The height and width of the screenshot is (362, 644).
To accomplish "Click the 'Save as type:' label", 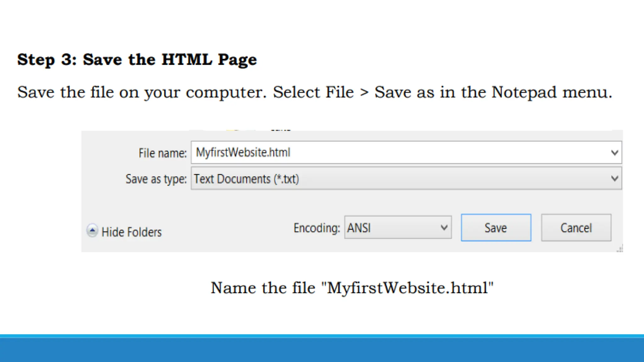I will (156, 179).
